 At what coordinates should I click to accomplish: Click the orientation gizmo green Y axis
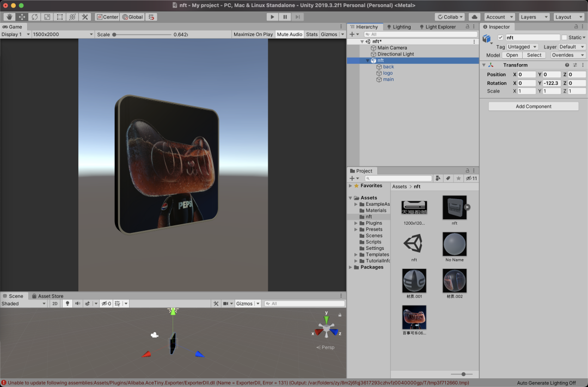[326, 319]
